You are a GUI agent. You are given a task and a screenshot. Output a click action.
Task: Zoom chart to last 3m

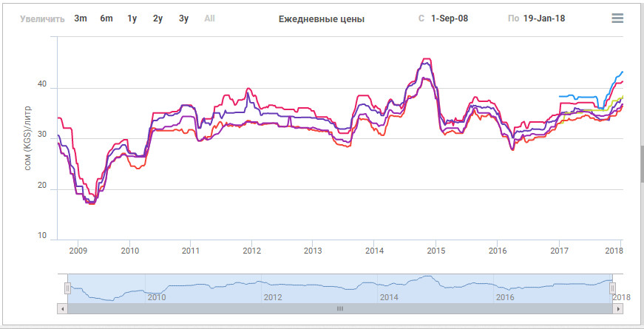pyautogui.click(x=81, y=18)
